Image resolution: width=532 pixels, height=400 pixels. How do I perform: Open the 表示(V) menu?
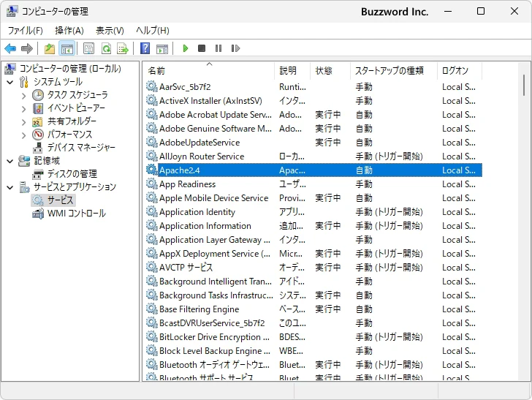pyautogui.click(x=110, y=30)
